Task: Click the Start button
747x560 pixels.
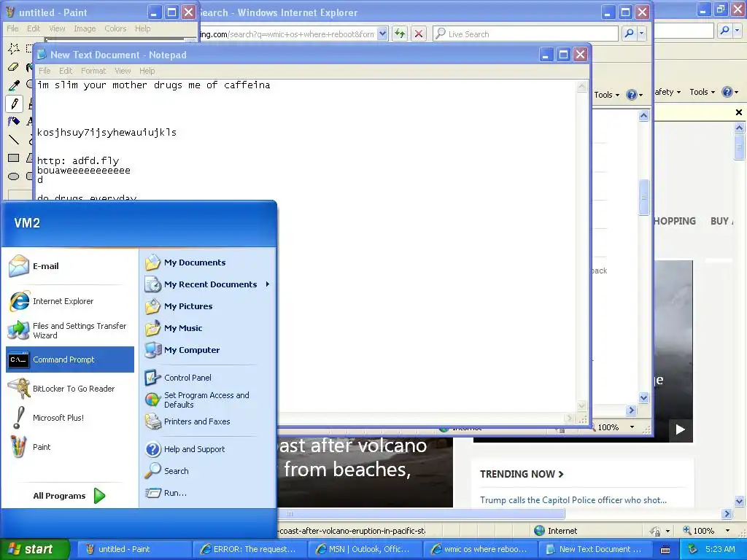Action: [x=35, y=549]
